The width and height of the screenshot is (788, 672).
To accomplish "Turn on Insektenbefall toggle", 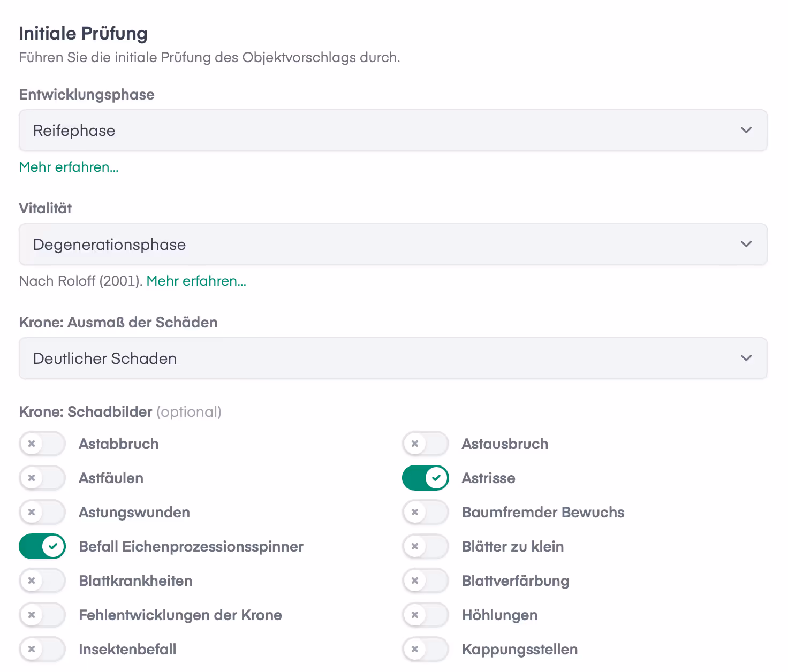I will (x=42, y=649).
